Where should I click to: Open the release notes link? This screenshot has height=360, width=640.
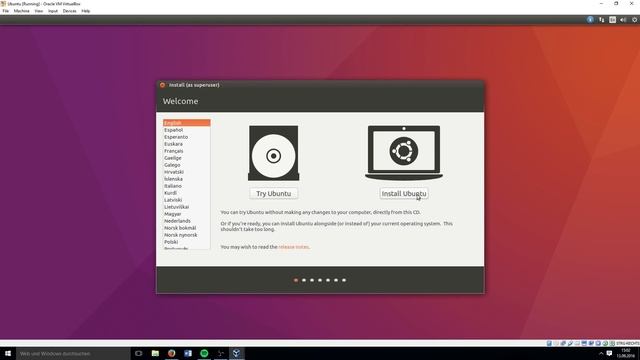[x=293, y=247]
